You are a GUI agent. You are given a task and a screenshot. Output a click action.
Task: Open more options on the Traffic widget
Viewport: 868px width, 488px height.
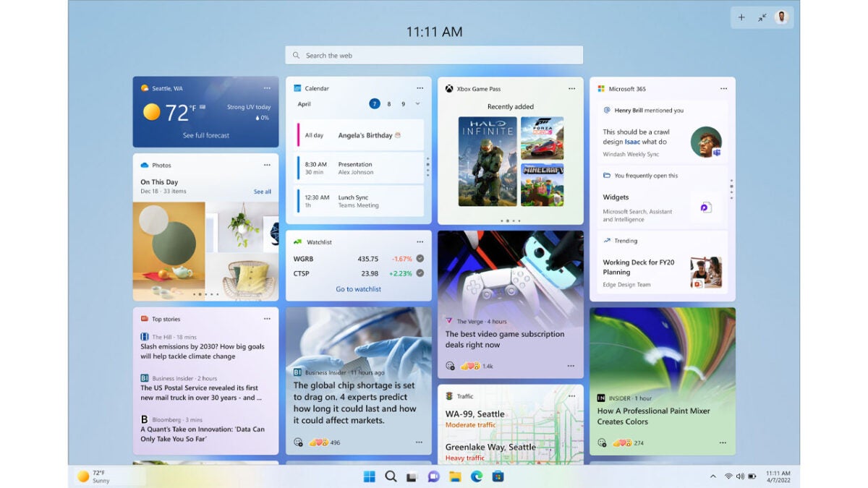point(571,395)
